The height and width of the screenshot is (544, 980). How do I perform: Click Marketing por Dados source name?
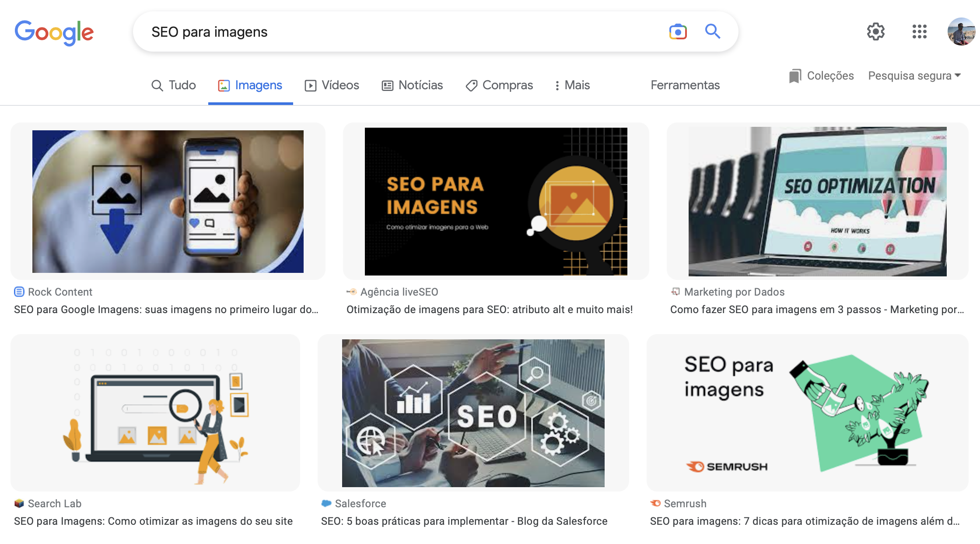click(x=734, y=292)
